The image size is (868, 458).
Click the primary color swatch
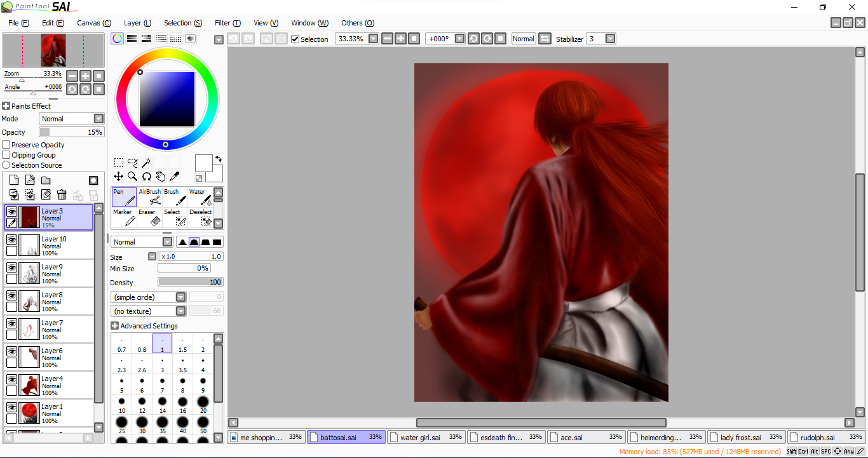(203, 163)
